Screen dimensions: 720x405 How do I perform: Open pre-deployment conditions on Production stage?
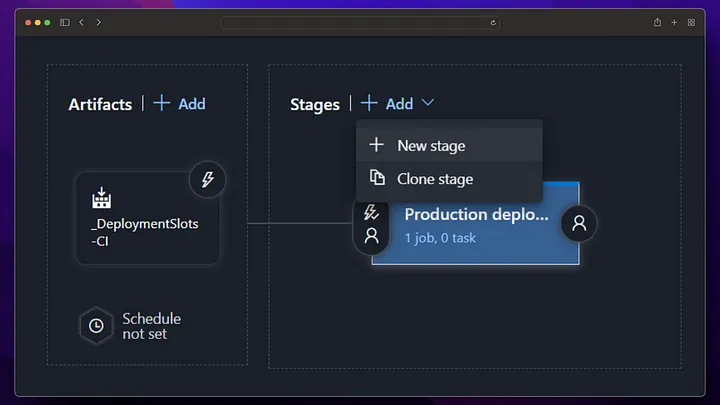tap(371, 225)
